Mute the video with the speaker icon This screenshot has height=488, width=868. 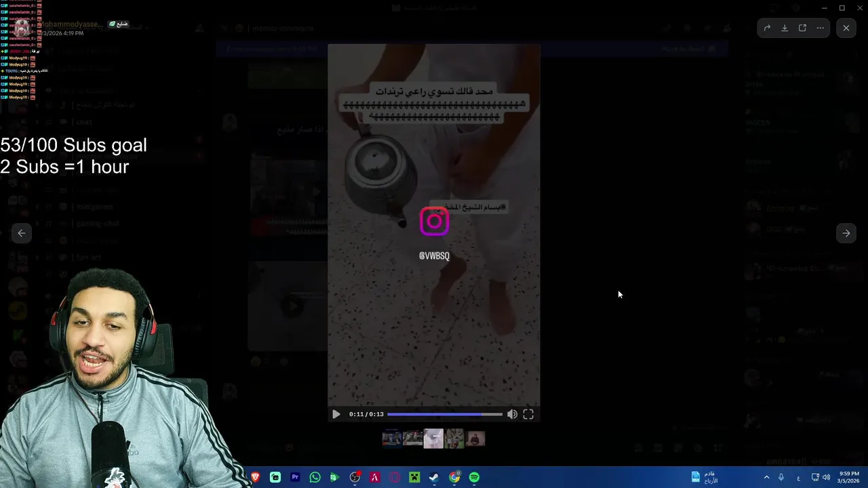point(512,414)
